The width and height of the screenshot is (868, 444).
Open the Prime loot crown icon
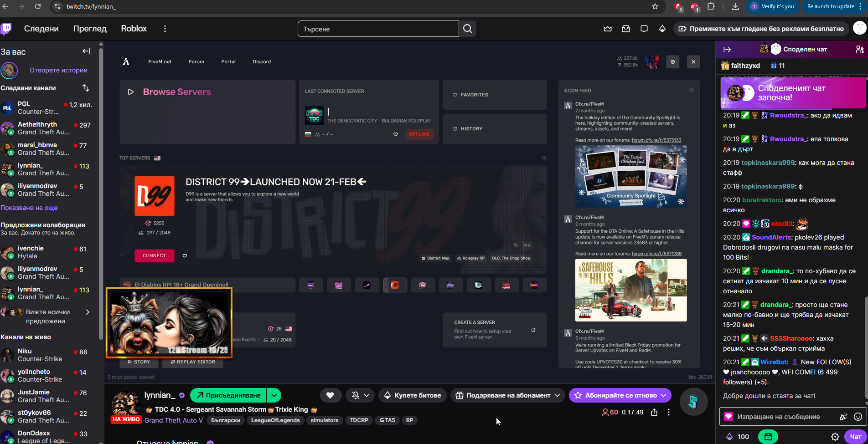pyautogui.click(x=608, y=29)
